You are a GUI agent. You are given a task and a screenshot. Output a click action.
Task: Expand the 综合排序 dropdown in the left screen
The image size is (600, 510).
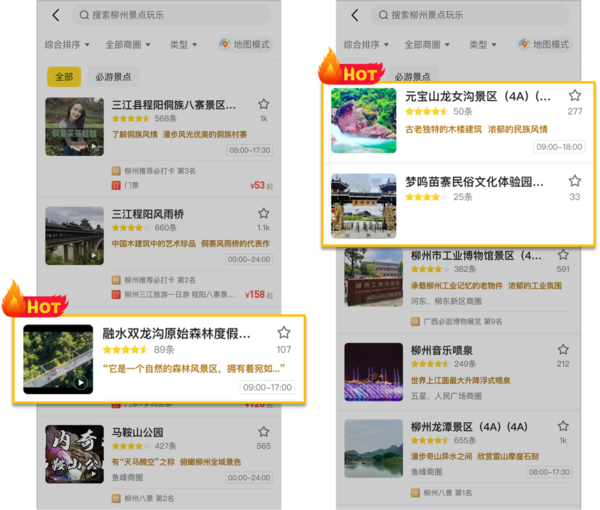68,45
